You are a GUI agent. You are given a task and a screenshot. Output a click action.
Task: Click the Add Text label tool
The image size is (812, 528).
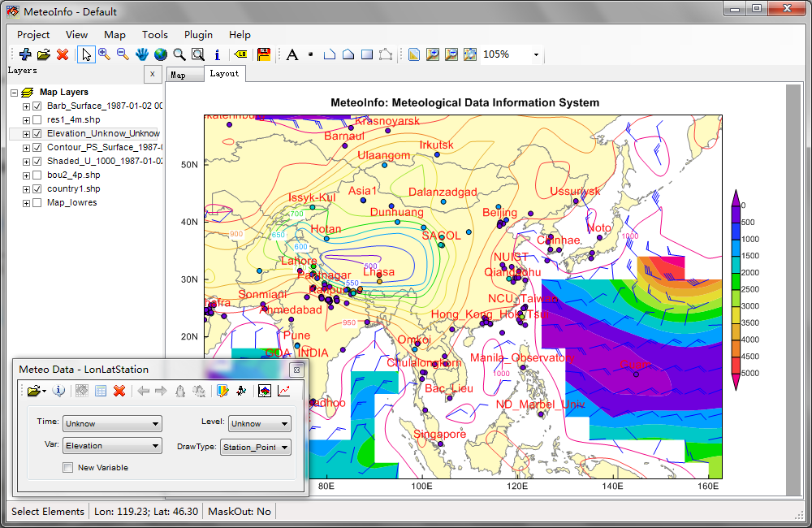[x=291, y=54]
